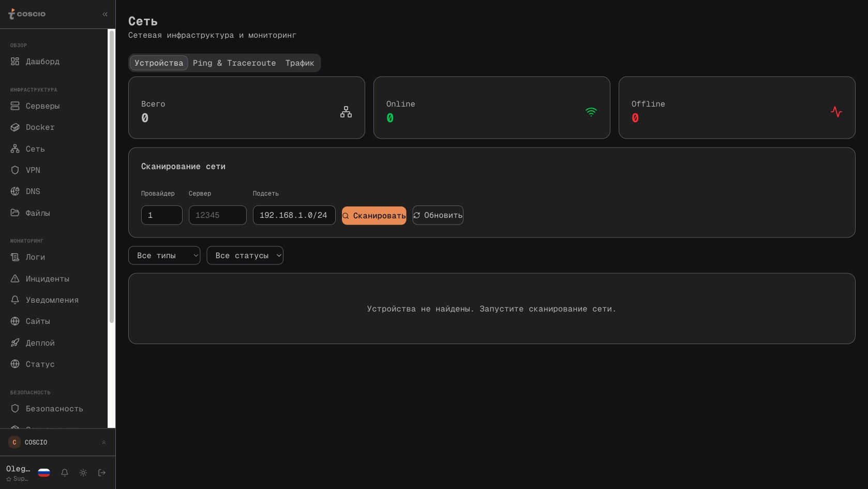Click the БЕЗОПАСНОСТЬ section label
Viewport: 868px width, 489px height.
point(31,393)
